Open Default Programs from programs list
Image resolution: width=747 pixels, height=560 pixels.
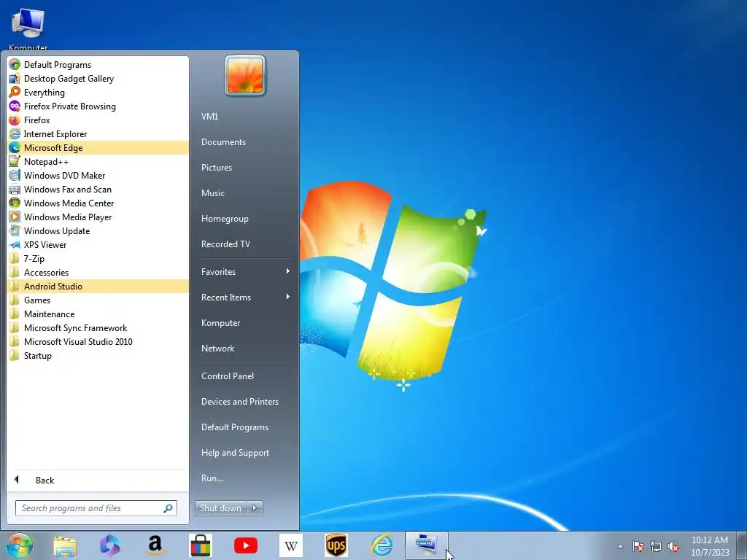98,65
